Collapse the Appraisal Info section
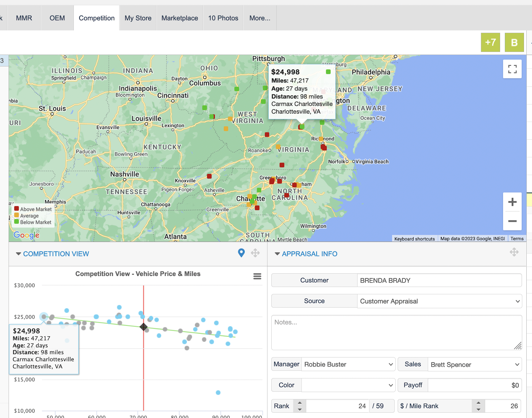This screenshot has height=418, width=532. (277, 254)
